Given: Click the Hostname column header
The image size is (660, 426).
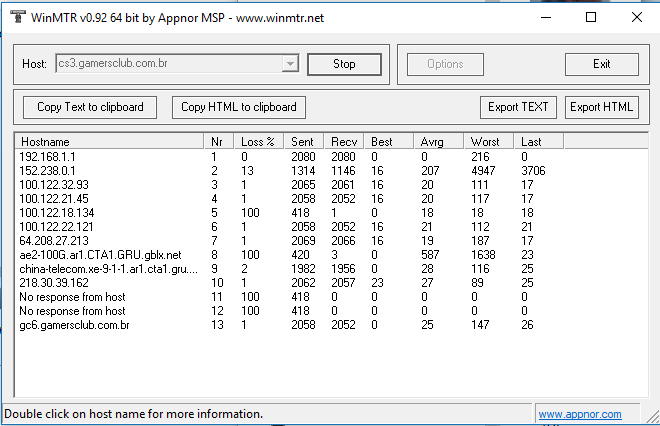Looking at the screenshot, I should coord(109,142).
